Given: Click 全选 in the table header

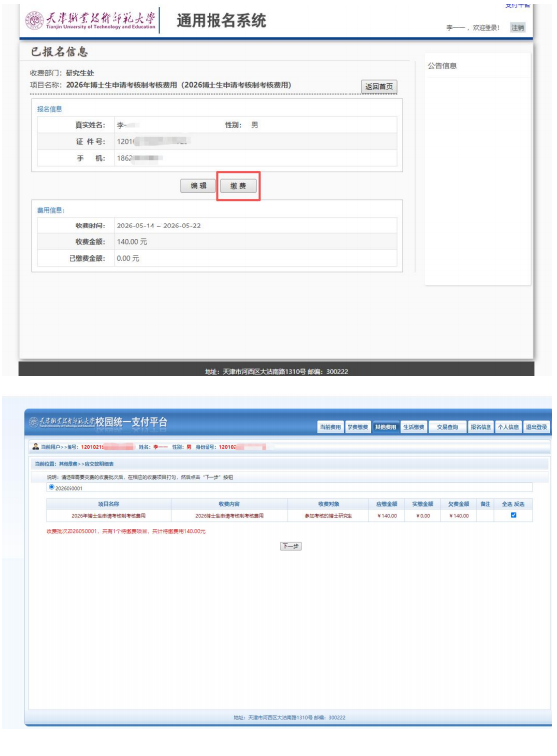Looking at the screenshot, I should 507,504.
